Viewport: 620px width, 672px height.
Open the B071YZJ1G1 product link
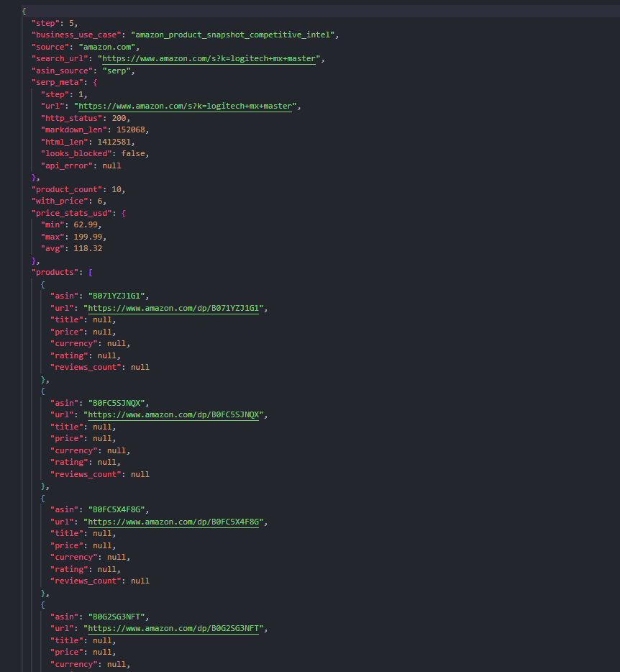pos(173,308)
